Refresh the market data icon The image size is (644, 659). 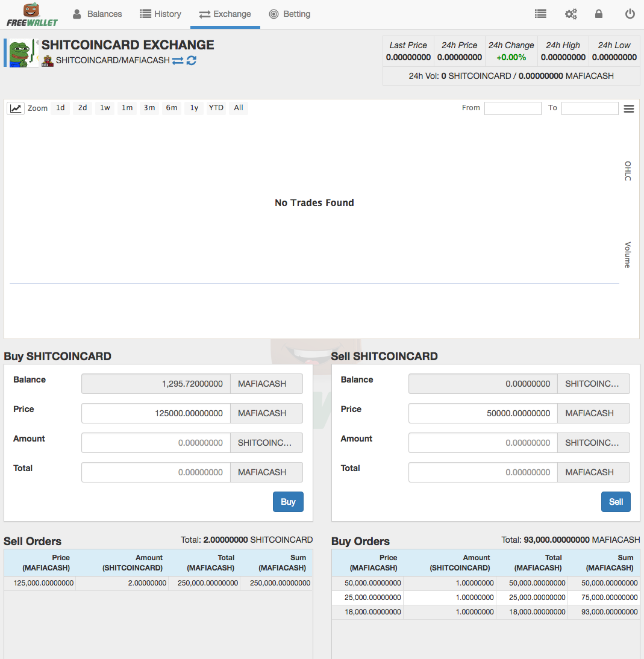click(x=192, y=60)
